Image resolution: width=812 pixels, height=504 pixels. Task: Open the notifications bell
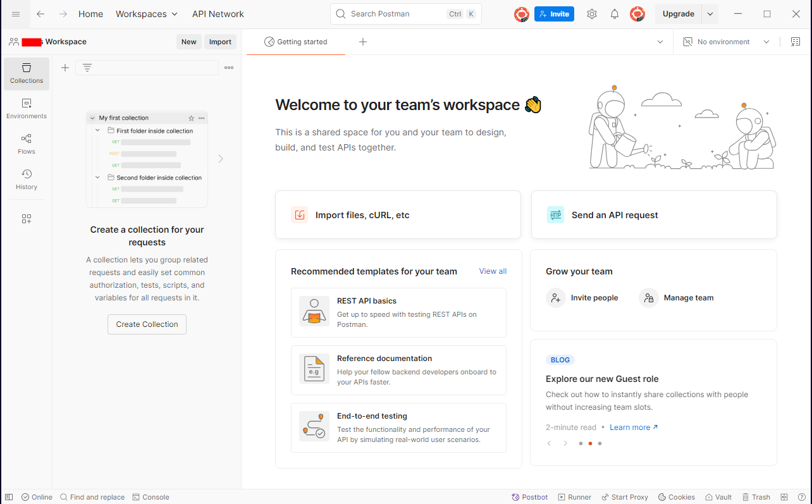click(615, 14)
